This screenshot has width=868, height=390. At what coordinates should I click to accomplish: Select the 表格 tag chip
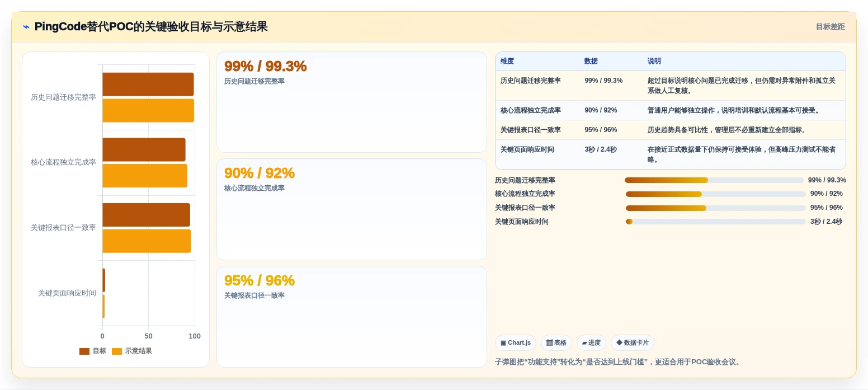click(556, 343)
